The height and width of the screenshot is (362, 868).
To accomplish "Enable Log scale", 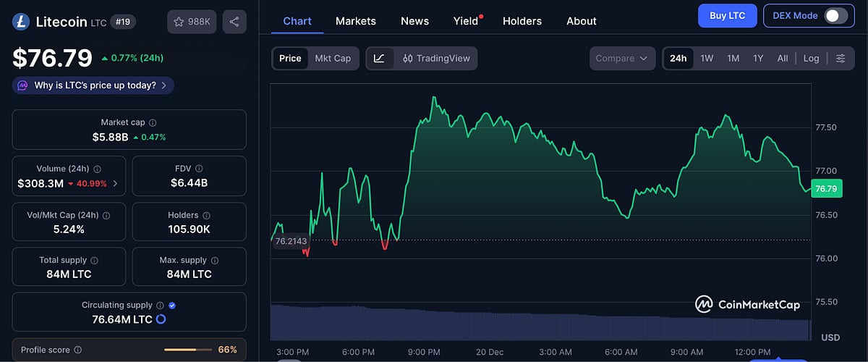I will pos(812,58).
